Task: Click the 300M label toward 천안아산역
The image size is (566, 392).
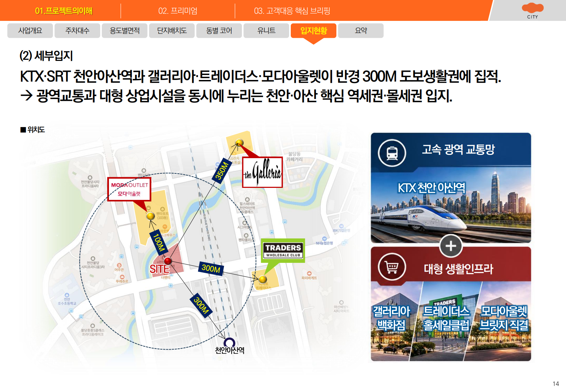Action: click(202, 305)
